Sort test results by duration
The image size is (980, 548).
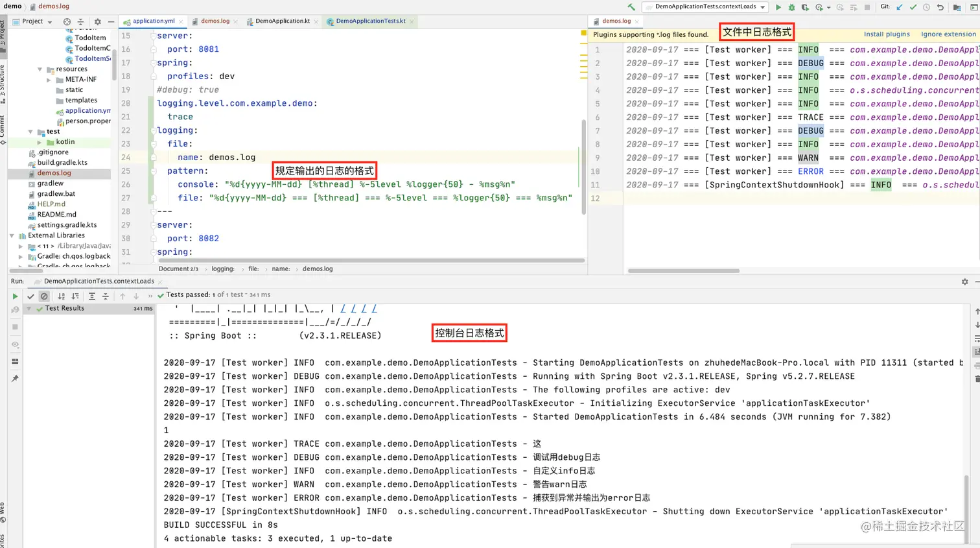tap(75, 296)
